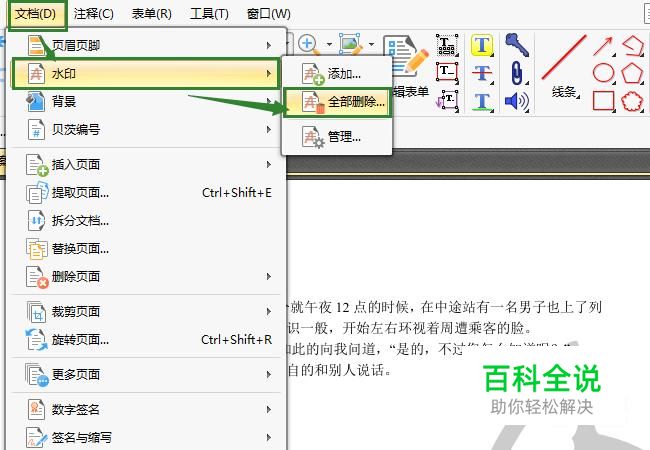Click the 页眉页脚 page icon
Screen dimensions: 650x450
click(36, 46)
